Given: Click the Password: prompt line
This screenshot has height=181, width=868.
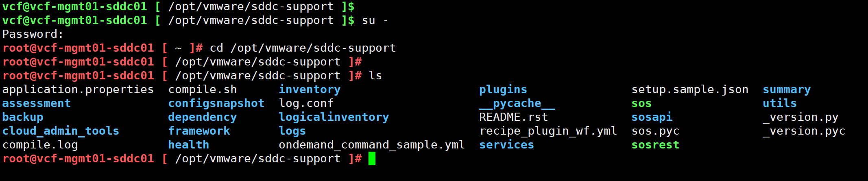Looking at the screenshot, I should coord(33,34).
